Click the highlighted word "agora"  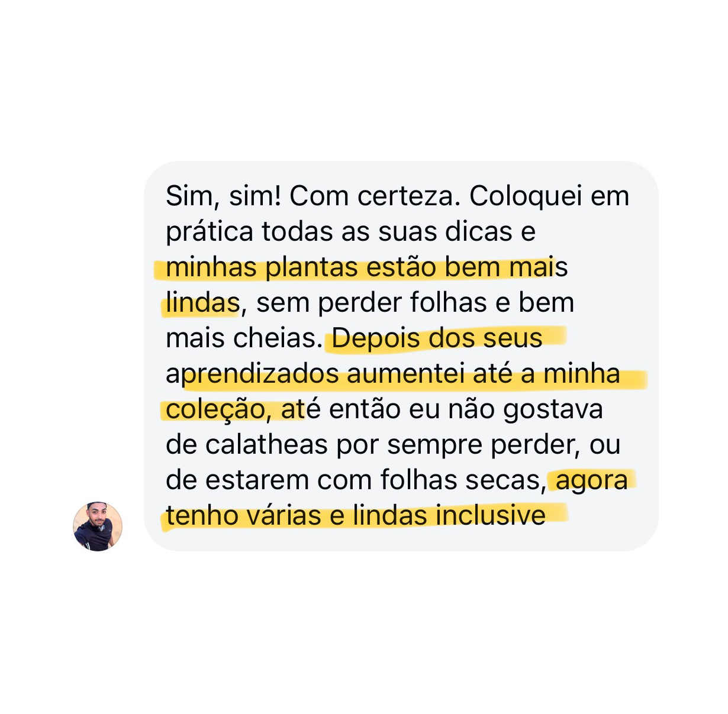coord(592,481)
